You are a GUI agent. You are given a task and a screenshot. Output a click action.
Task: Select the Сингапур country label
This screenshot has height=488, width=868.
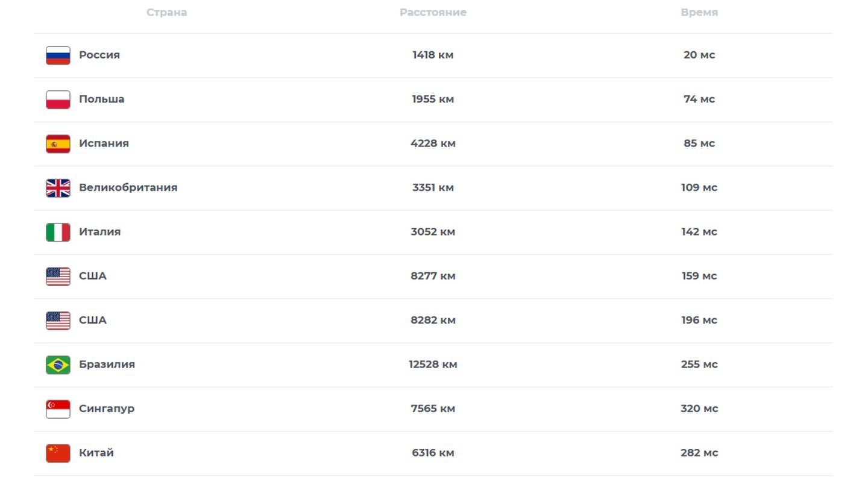point(107,408)
